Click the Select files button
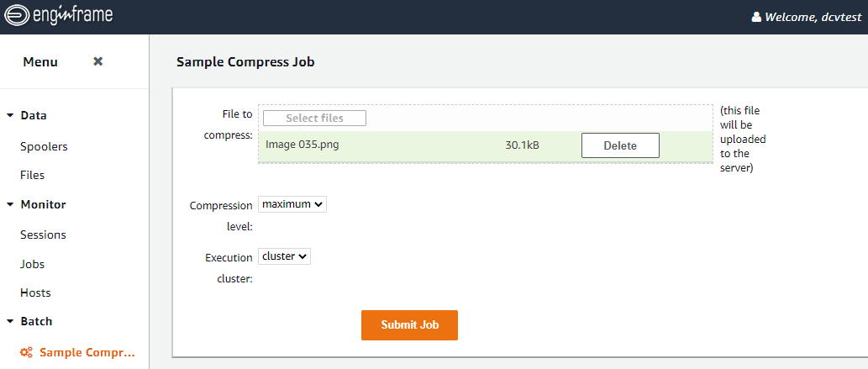Image resolution: width=868 pixels, height=369 pixels. (314, 118)
